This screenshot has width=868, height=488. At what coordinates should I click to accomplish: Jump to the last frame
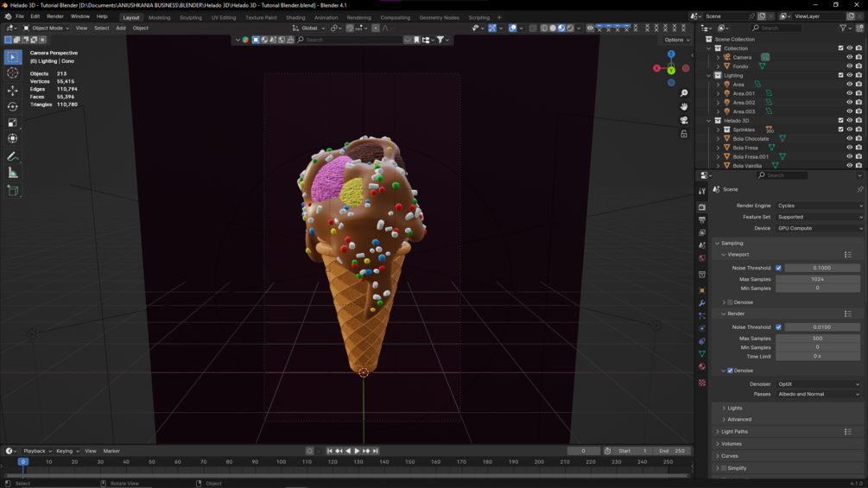pos(376,451)
